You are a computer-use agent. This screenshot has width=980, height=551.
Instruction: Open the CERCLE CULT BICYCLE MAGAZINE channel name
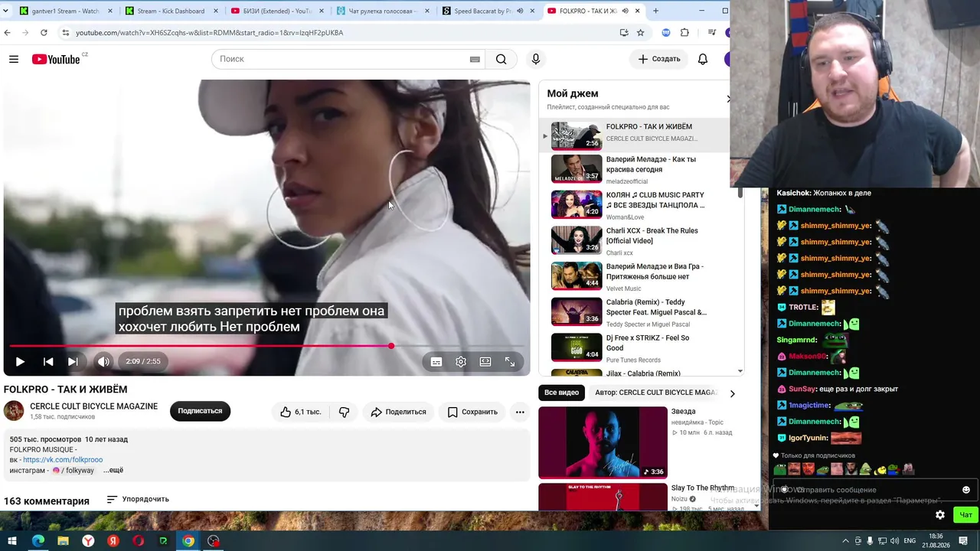tap(93, 406)
